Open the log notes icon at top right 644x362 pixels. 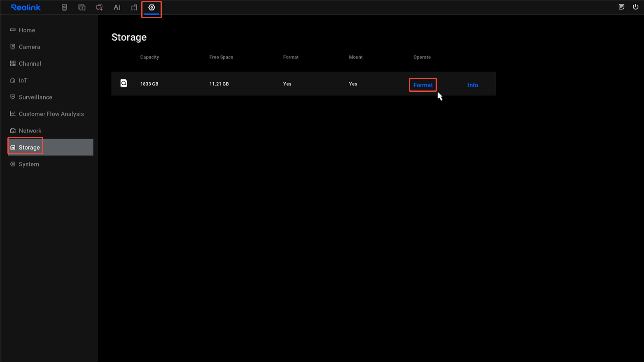(621, 7)
